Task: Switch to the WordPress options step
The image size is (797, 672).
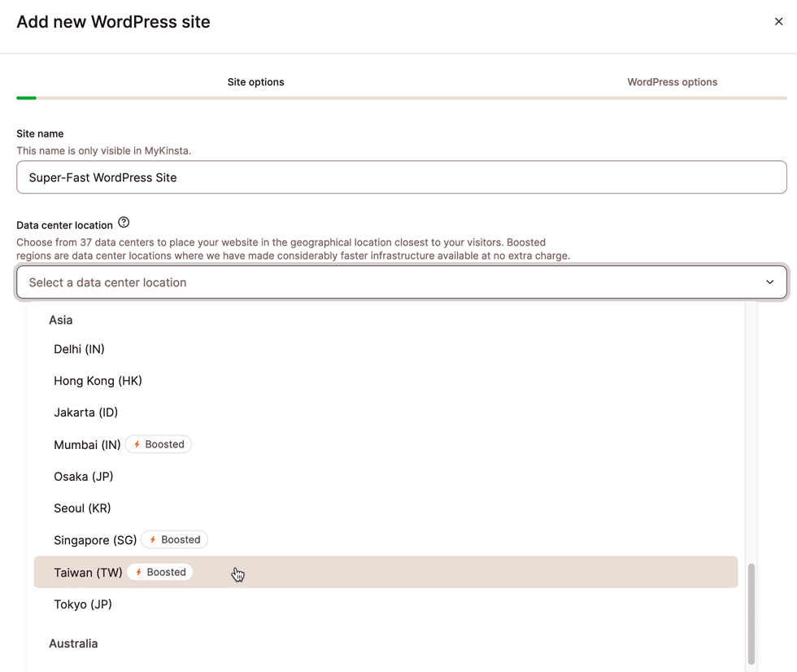Action: pyautogui.click(x=672, y=82)
